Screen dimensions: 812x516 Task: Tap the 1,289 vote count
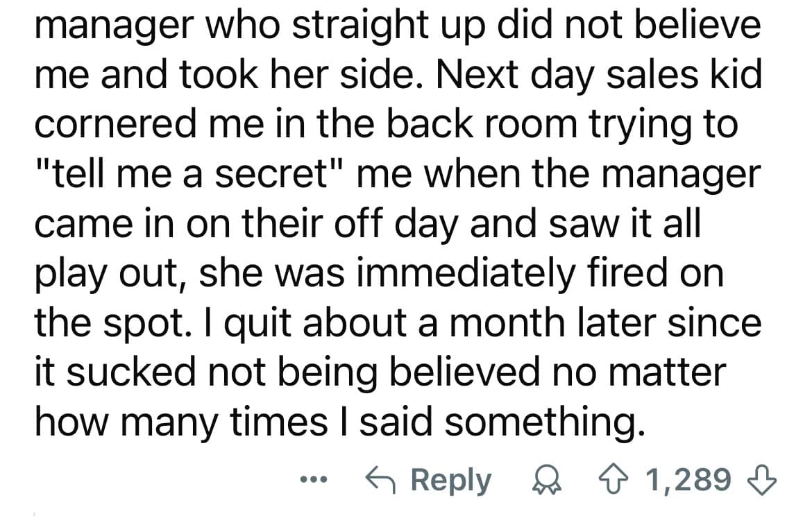pos(688,479)
